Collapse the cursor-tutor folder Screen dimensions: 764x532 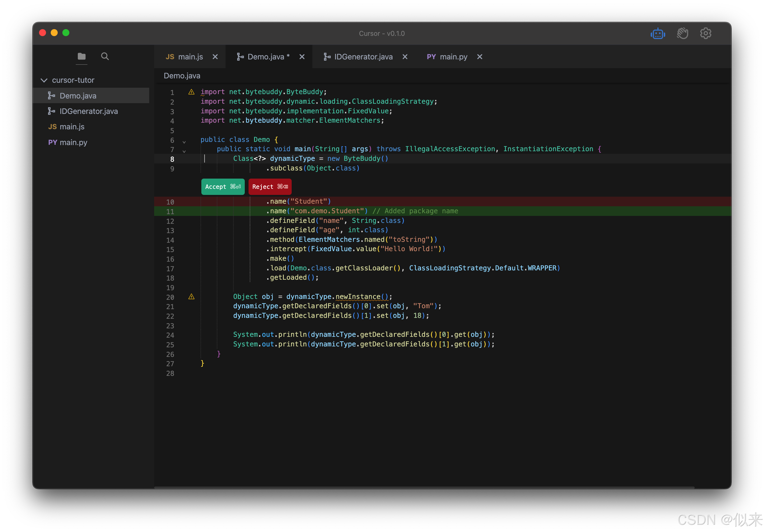44,80
